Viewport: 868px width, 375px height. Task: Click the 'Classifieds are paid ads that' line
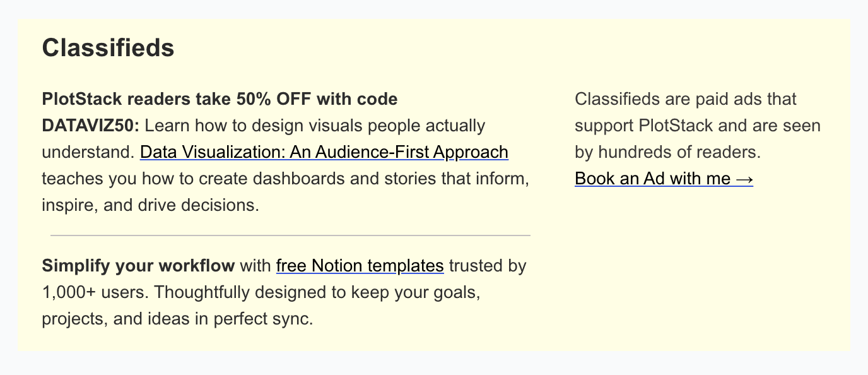pos(686,99)
